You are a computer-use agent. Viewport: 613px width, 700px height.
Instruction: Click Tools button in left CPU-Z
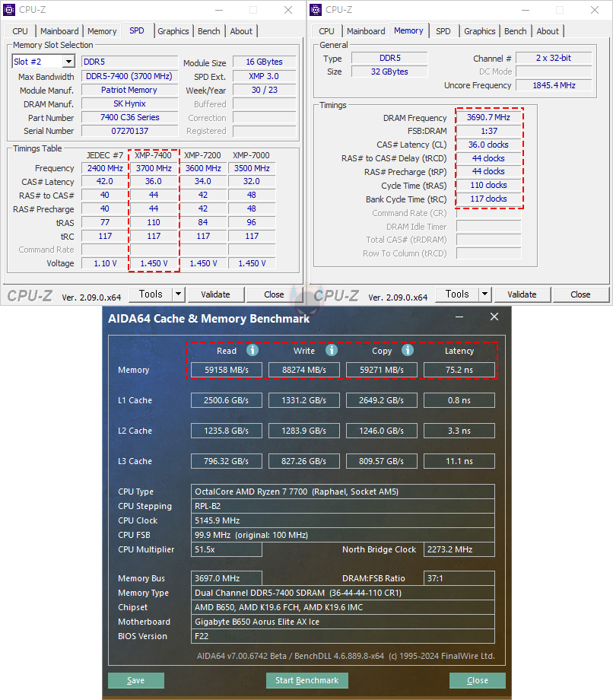click(x=151, y=294)
